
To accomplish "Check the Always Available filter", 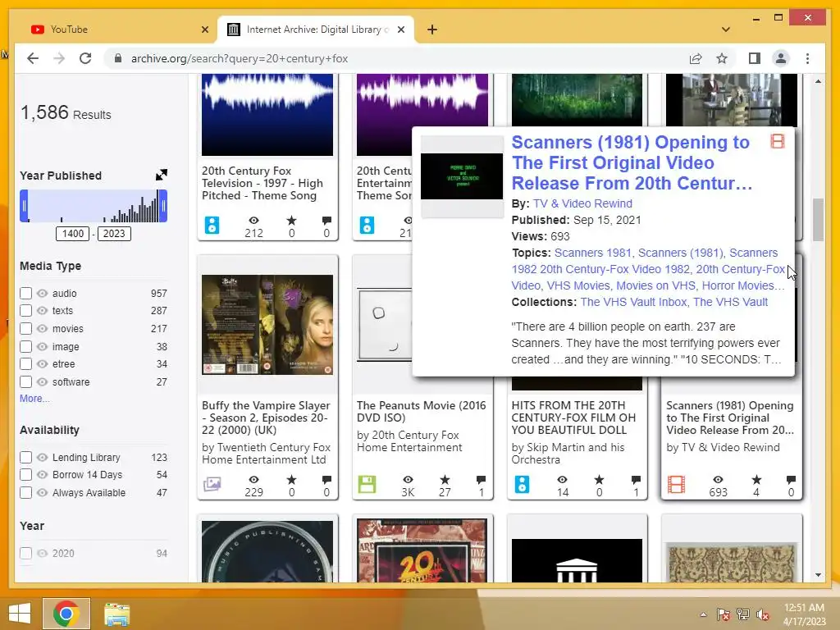I will (25, 492).
